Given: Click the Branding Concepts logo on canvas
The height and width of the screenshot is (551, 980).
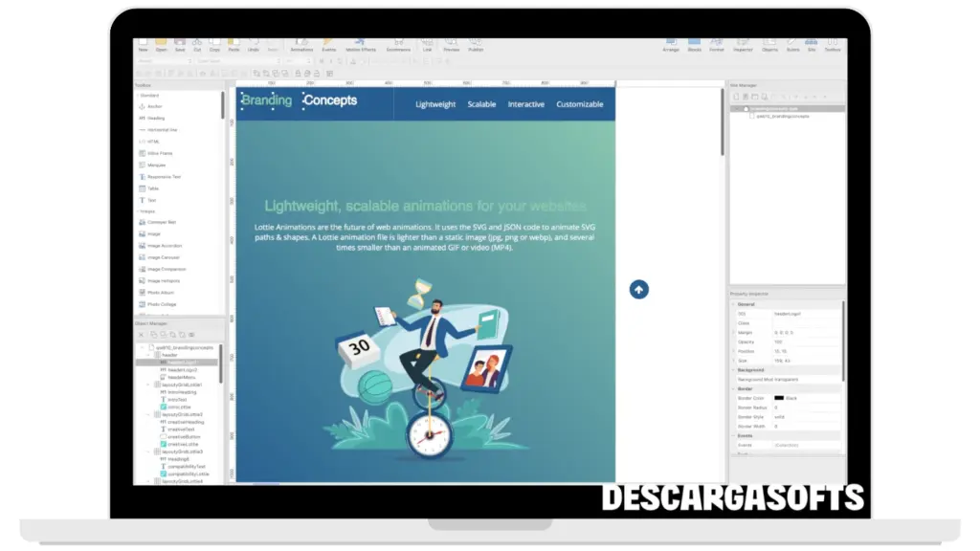Looking at the screenshot, I should (x=299, y=100).
